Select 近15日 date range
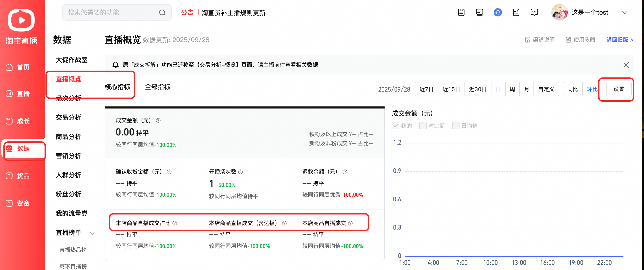Image resolution: width=644 pixels, height=270 pixels. tap(451, 89)
